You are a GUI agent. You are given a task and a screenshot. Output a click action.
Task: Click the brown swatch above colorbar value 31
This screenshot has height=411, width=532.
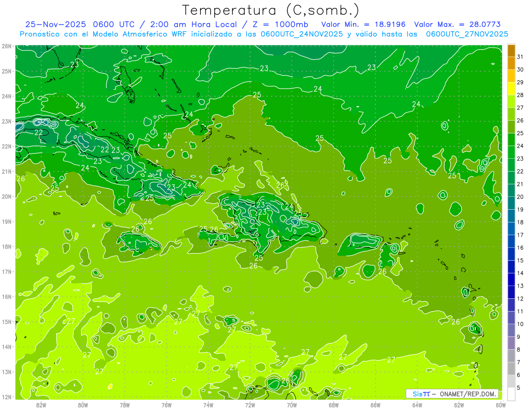tap(511, 51)
